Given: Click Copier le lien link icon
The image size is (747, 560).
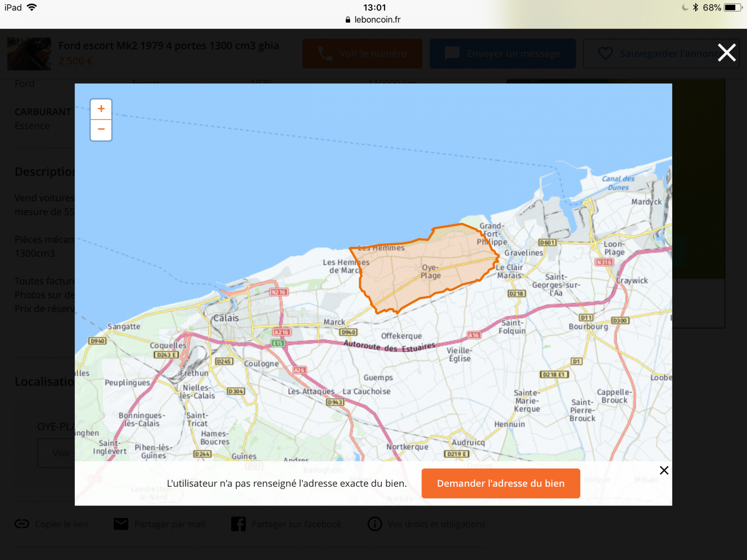Looking at the screenshot, I should coord(22,524).
